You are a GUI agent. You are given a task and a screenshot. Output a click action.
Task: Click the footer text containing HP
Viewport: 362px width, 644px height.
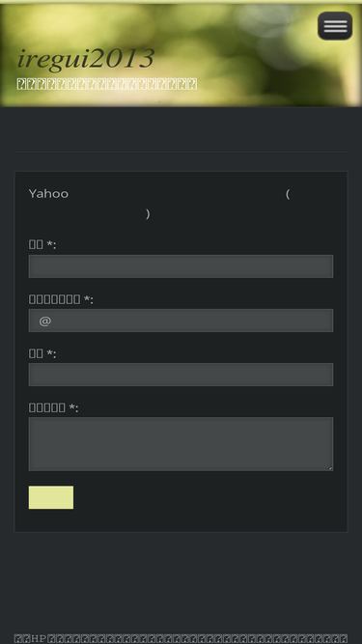[181, 638]
